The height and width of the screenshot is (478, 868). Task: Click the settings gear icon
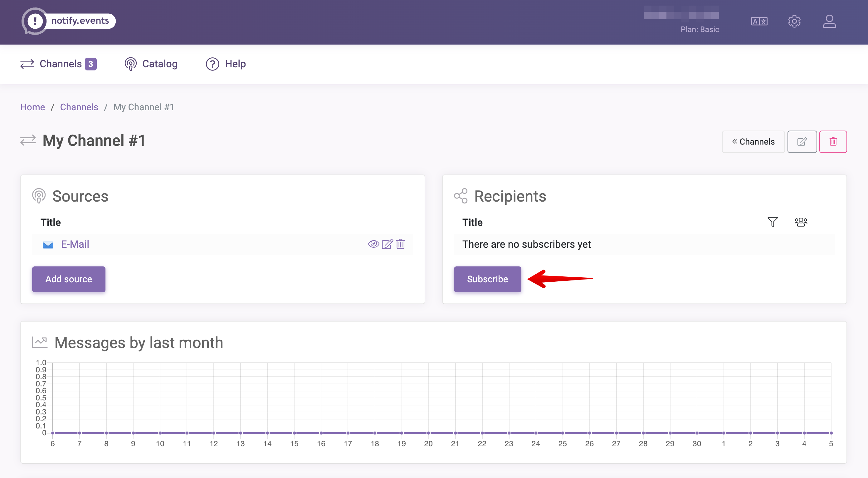(794, 21)
